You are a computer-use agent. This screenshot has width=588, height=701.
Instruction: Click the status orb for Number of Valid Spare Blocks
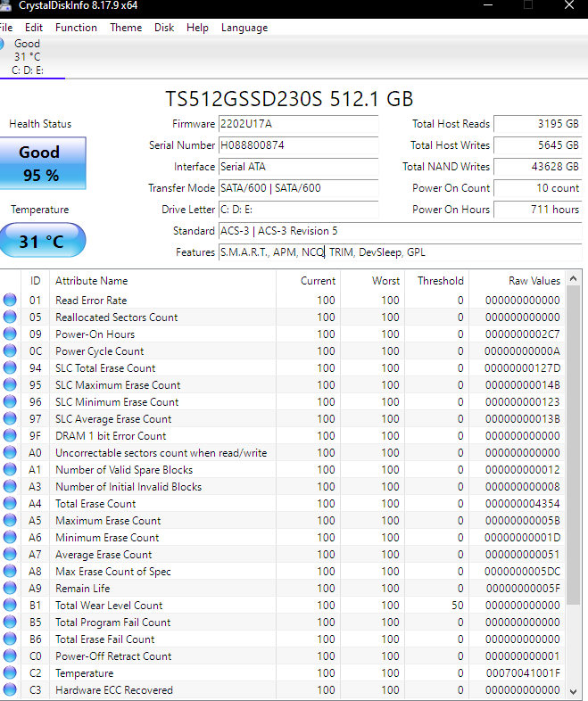[10, 469]
